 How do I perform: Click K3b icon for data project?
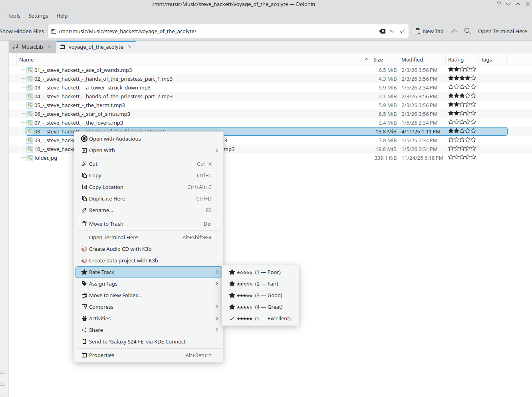(x=84, y=260)
